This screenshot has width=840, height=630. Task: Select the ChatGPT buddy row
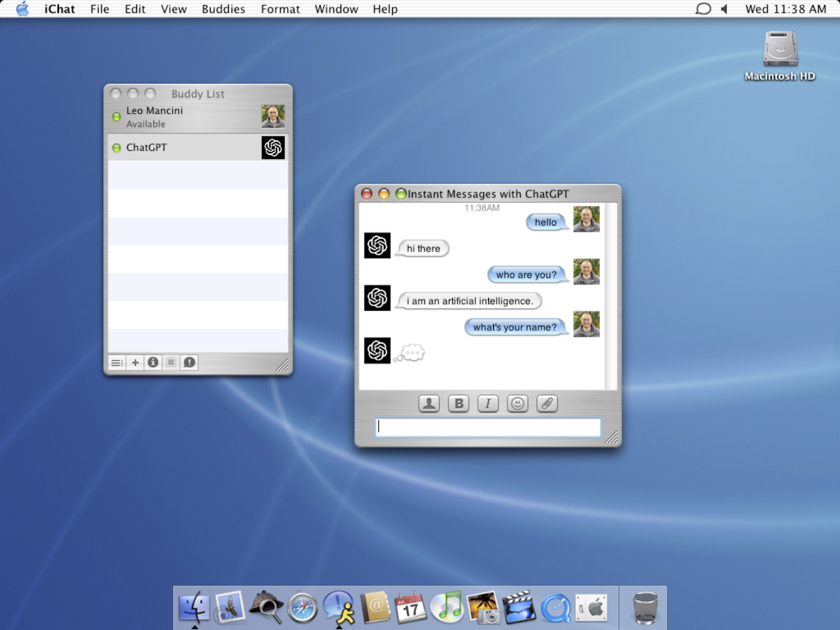[x=198, y=147]
